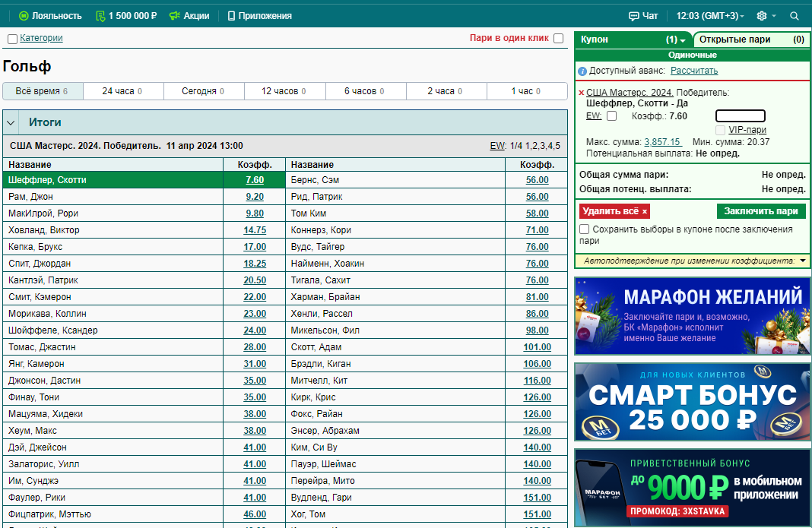Screen dimensions: 812x528
Task: Check Сохранить выборы в купоне option
Action: point(585,229)
